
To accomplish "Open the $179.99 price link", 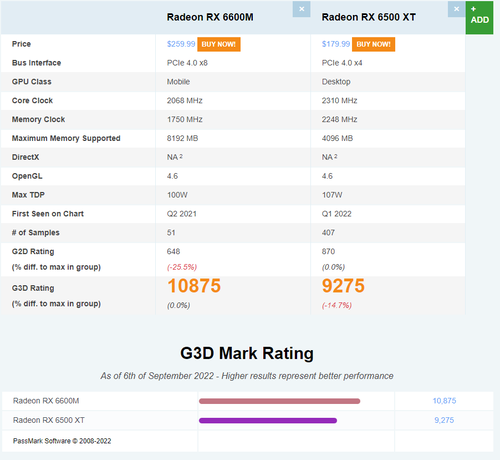I will pyautogui.click(x=336, y=44).
